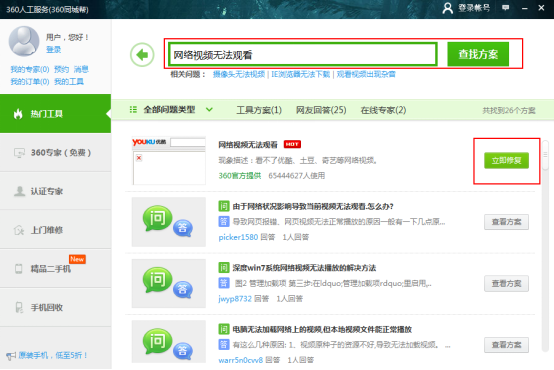554x370 pixels.
Task: Open result title 网络视频无法观看
Action: coord(248,145)
